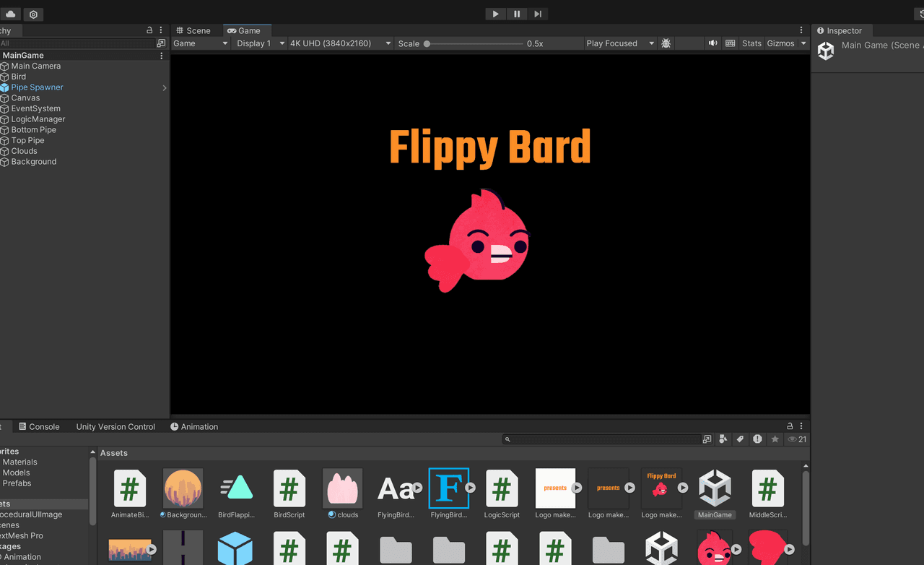Viewport: 924px width, 565px height.
Task: Select the Bird object in hierarchy
Action: [x=19, y=77]
